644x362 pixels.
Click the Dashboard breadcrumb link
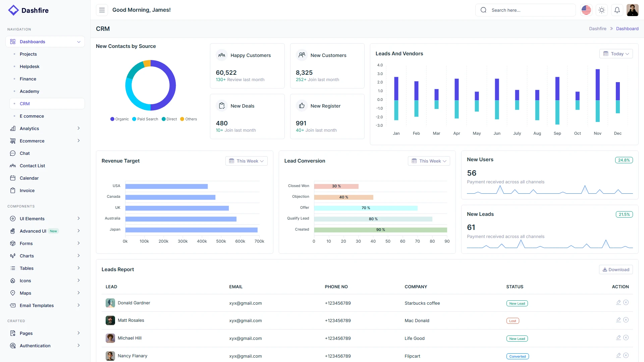coord(627,28)
